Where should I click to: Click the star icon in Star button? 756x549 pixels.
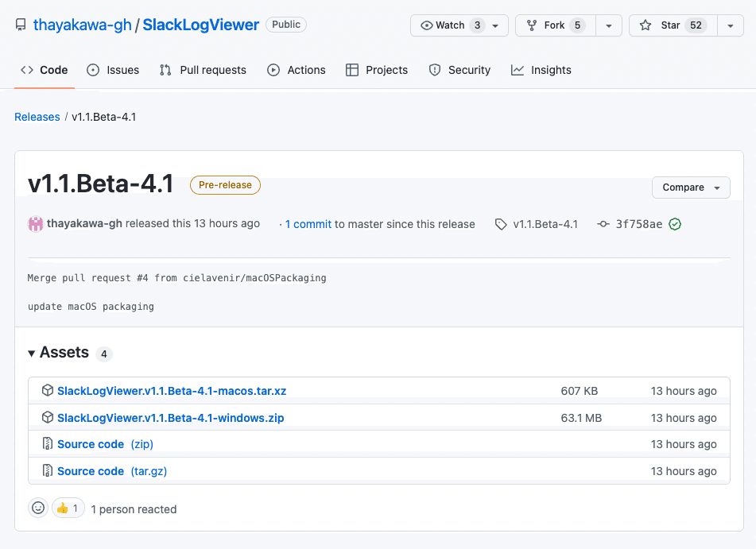[646, 25]
